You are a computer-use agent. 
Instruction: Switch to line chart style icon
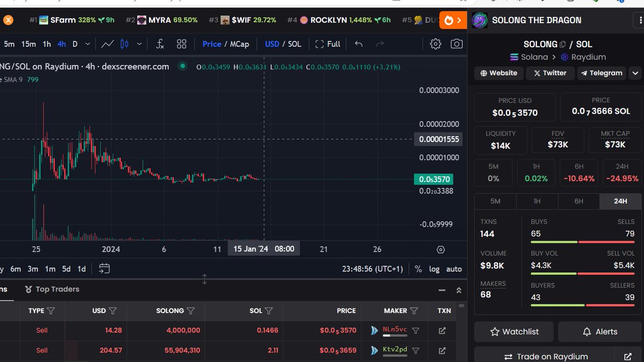pos(107,44)
